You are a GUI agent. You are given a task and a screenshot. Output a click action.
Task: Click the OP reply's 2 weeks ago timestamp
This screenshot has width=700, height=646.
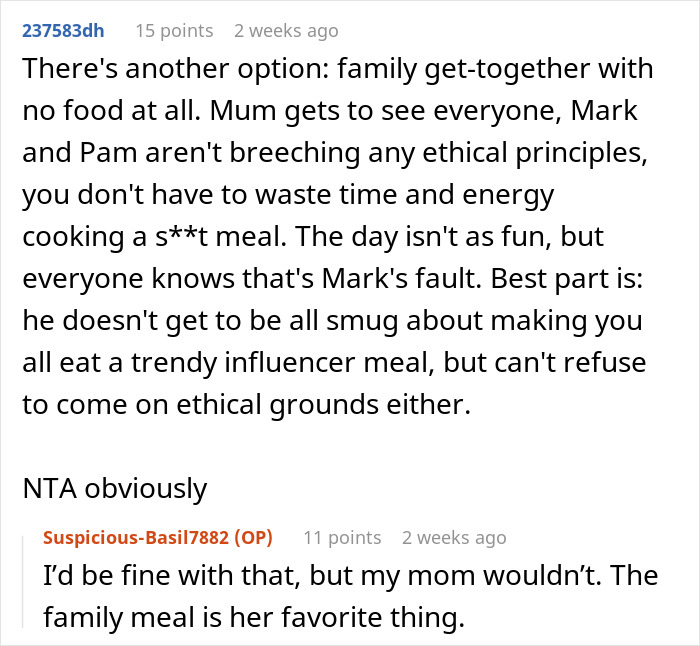[x=454, y=538]
